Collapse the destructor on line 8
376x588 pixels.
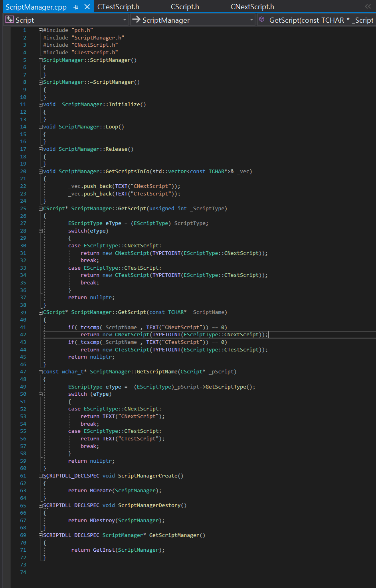[40, 82]
